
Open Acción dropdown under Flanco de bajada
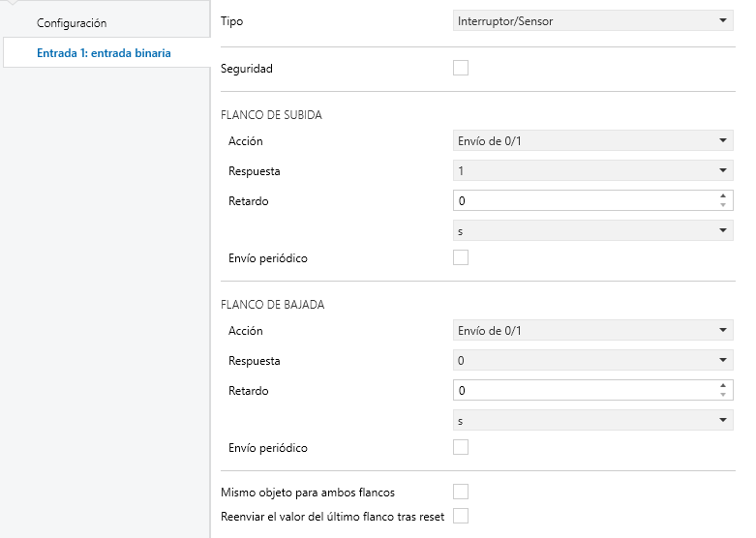593,330
